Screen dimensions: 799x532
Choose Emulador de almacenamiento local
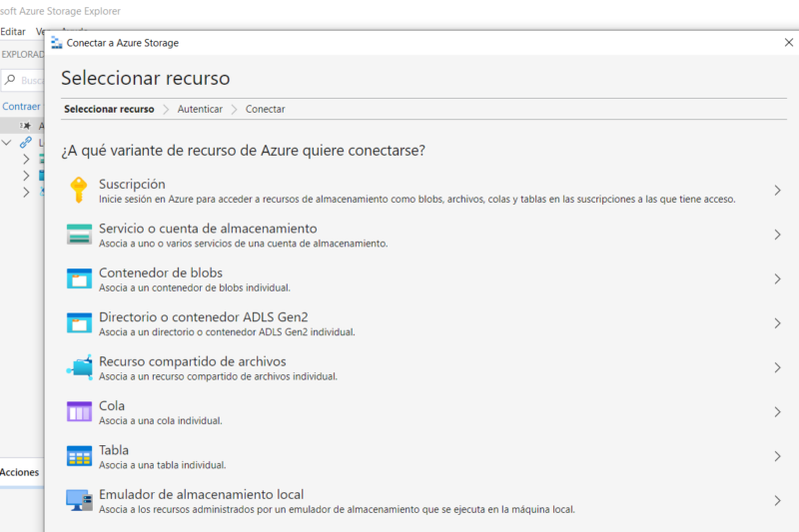202,494
